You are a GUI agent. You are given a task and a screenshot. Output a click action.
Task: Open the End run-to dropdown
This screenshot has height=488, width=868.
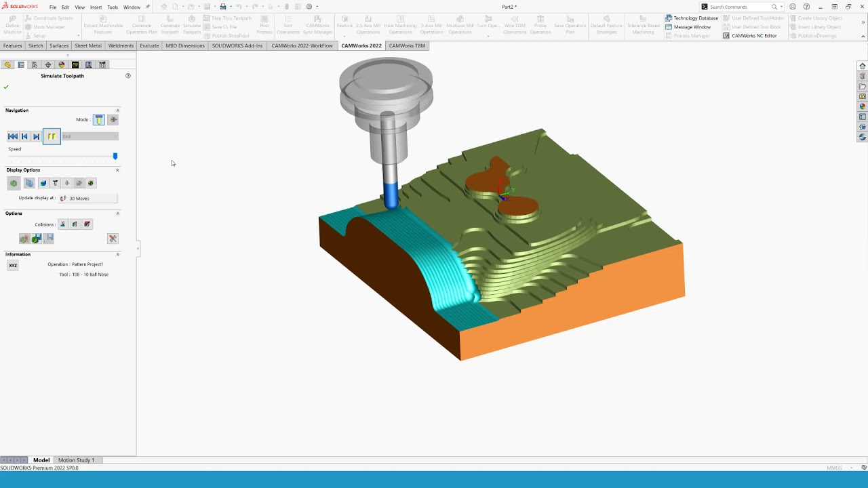(x=90, y=136)
